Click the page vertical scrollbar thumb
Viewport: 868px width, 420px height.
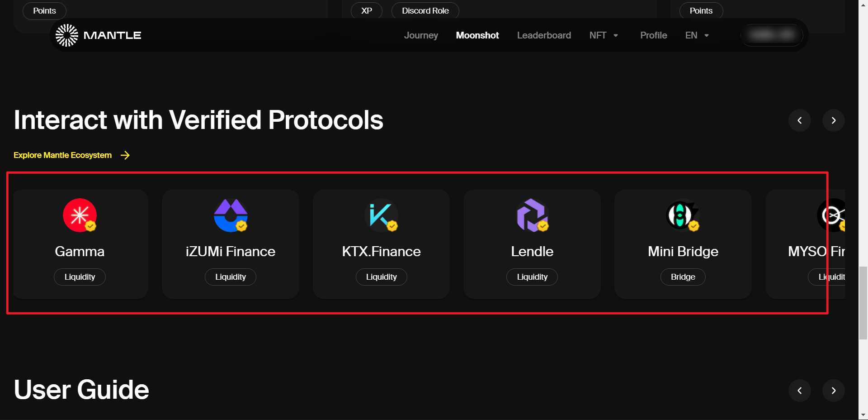pyautogui.click(x=863, y=302)
